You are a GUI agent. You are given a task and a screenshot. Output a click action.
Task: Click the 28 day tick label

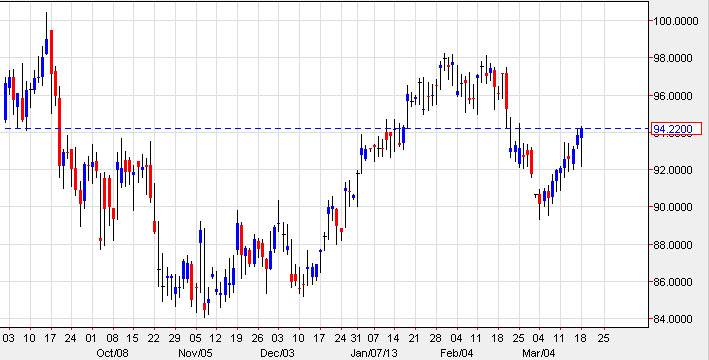pos(436,338)
